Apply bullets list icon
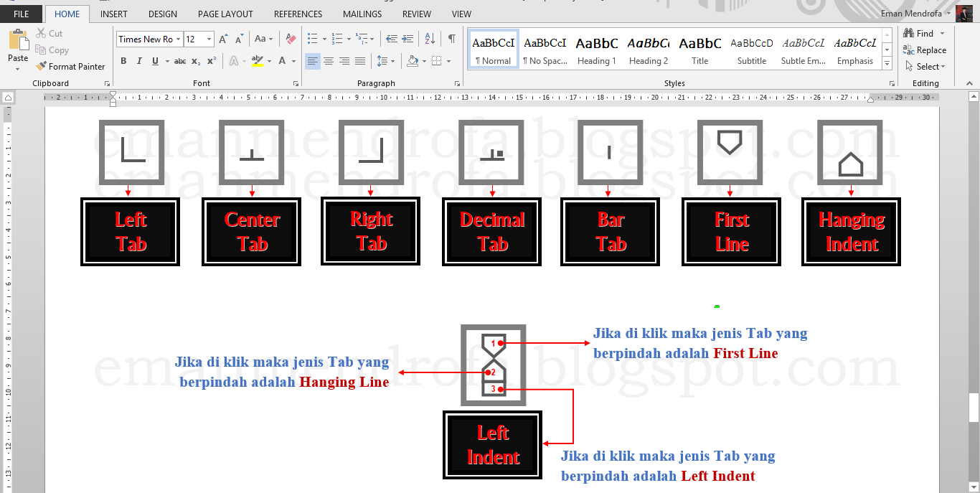Viewport: 980px width, 493px height. [x=312, y=39]
